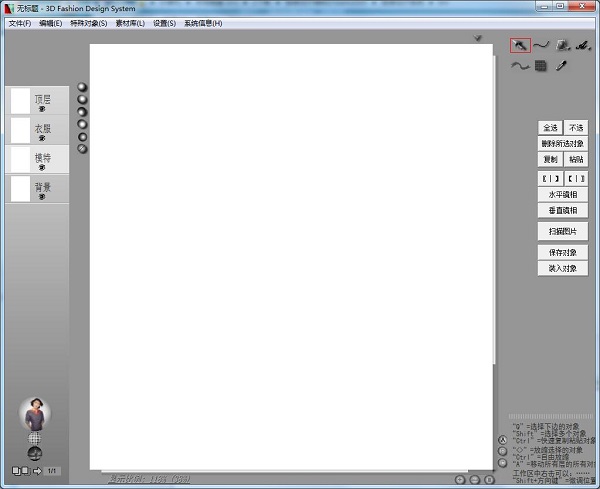Viewport: 600px width, 489px height.
Task: Click circular A hint button
Action: click(x=502, y=440)
